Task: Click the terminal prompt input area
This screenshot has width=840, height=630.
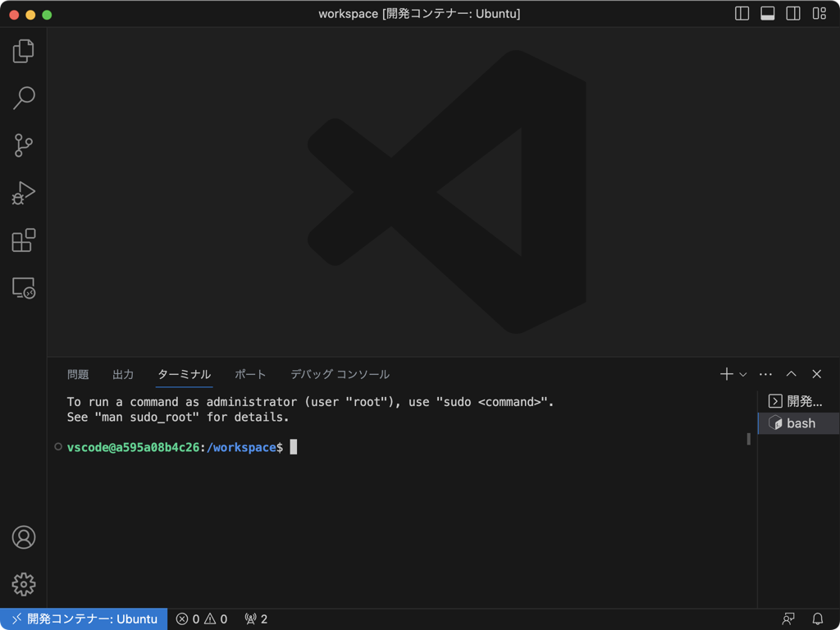Action: coord(294,447)
